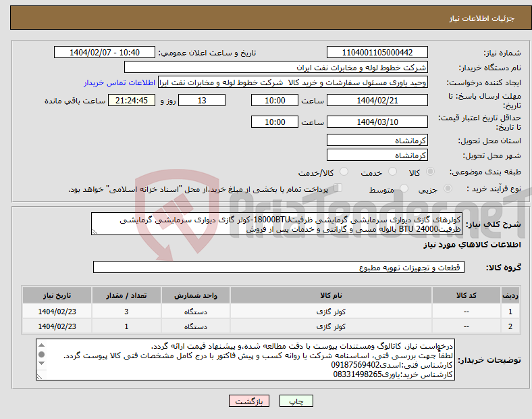Click the جزئیات اطلاعات نیاز page header
Viewport: 532px width, 419px height.
[481, 18]
